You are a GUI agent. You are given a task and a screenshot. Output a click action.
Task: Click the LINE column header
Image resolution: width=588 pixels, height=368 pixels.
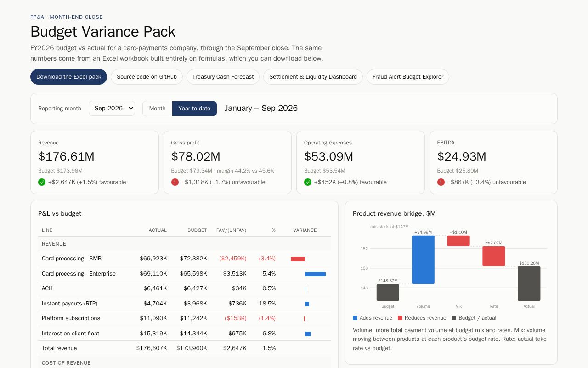tap(47, 230)
